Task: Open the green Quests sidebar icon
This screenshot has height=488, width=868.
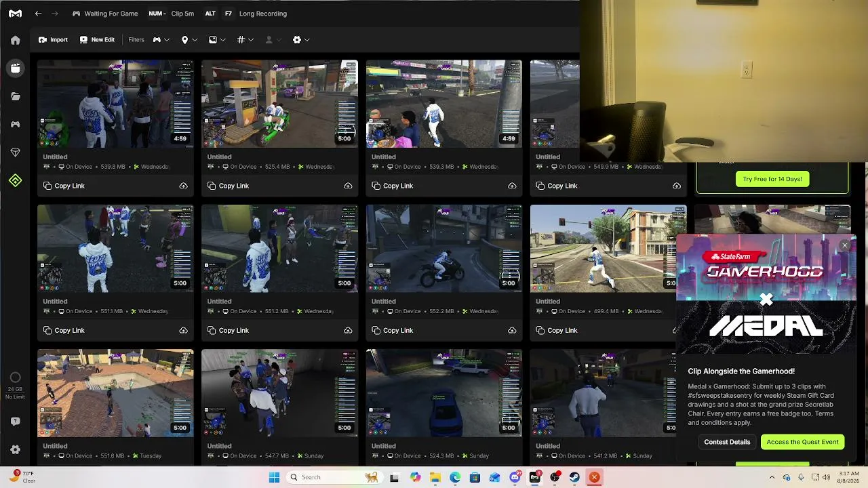Action: (15, 180)
